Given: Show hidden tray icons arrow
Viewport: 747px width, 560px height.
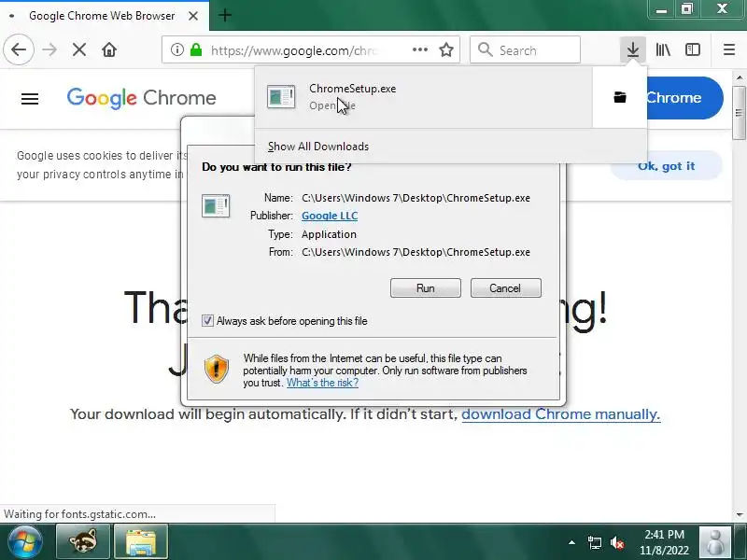Looking at the screenshot, I should tap(571, 542).
